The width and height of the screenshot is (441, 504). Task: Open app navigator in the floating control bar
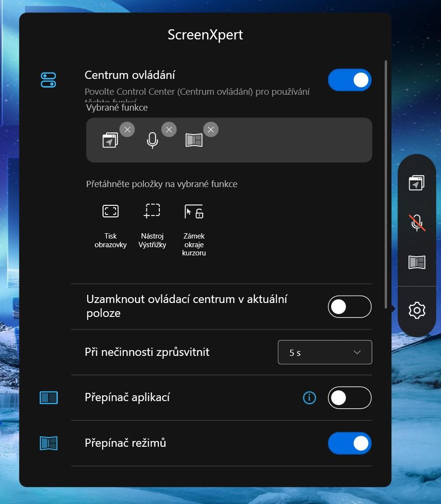(417, 183)
